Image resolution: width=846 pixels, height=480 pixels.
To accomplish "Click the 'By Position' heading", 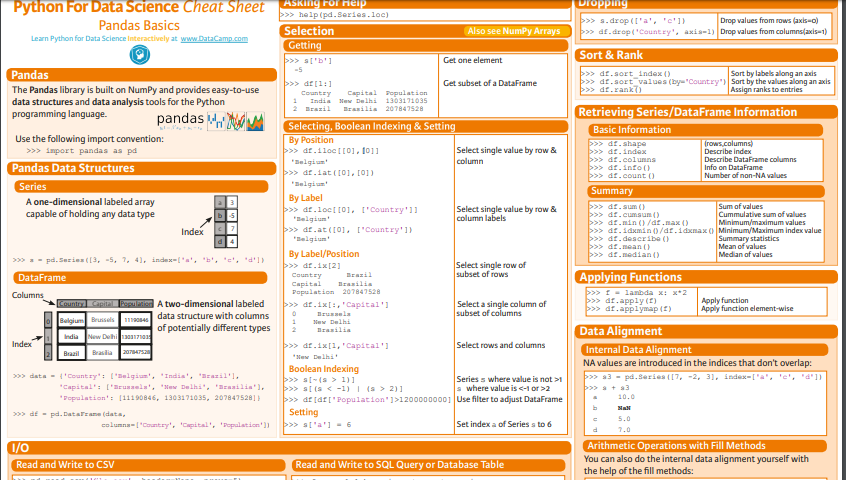I will [x=311, y=140].
